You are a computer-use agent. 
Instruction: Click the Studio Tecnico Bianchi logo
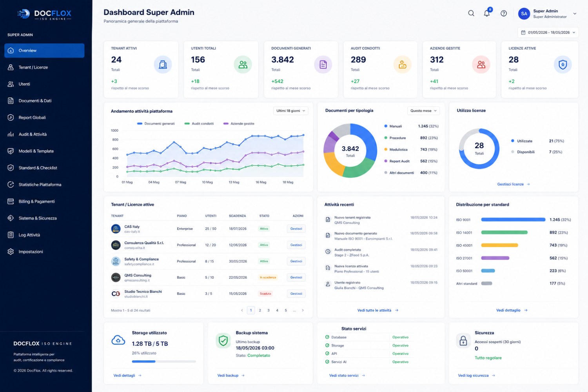pos(116,294)
